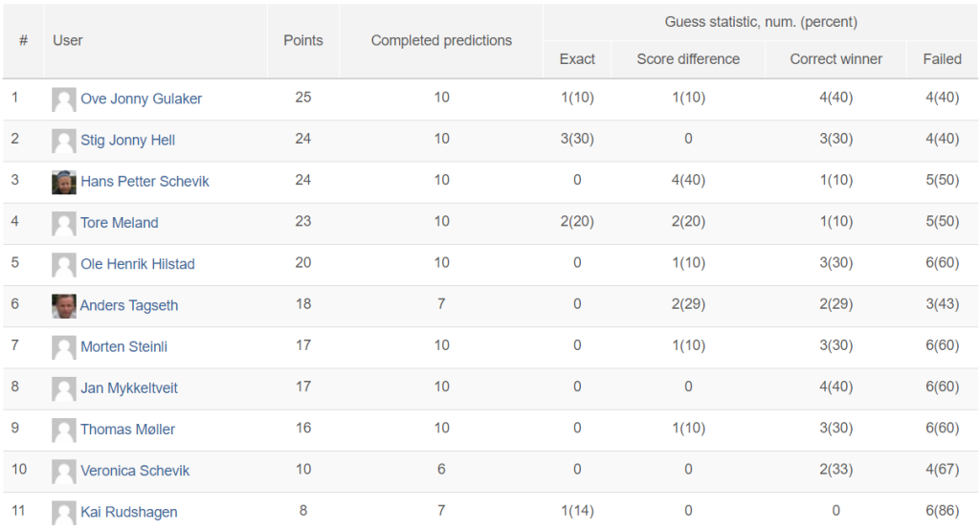This screenshot has width=980, height=530.
Task: Click Morten Steinli's avatar icon
Action: click(x=64, y=347)
